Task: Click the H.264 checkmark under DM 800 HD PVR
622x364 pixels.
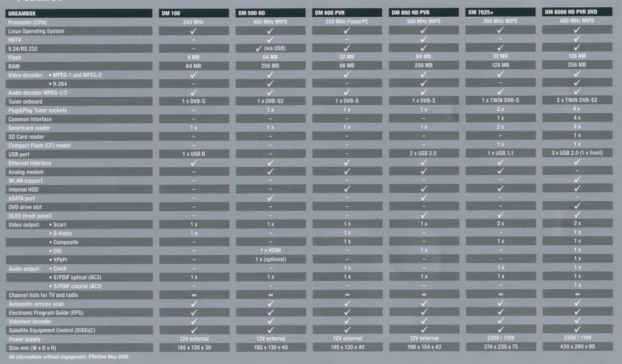Action: 423,84
